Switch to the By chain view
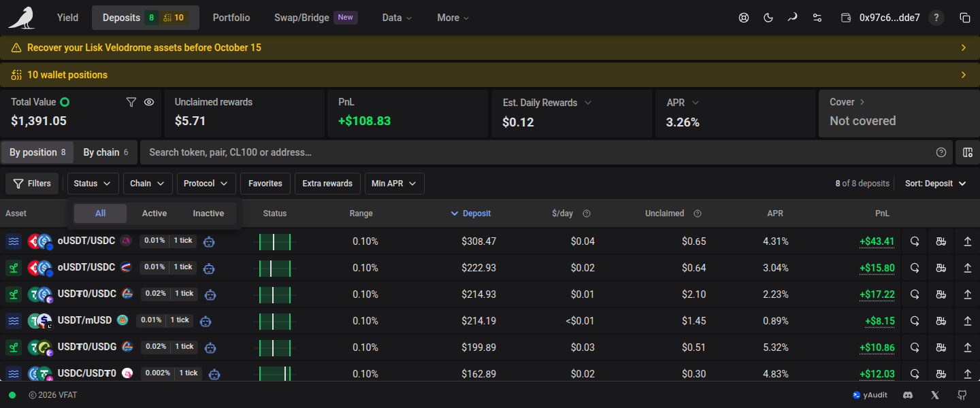The image size is (980, 408). pos(105,152)
